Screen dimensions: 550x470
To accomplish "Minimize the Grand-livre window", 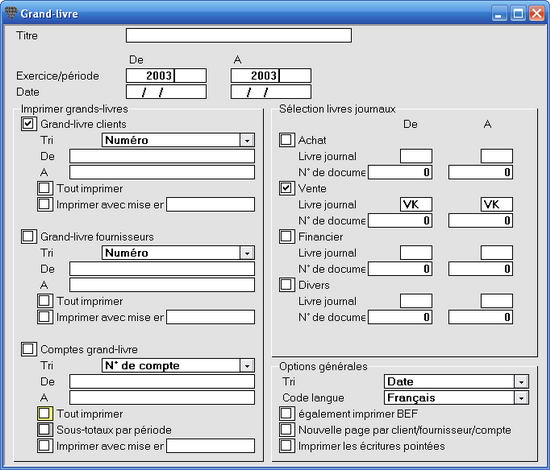I will click(x=499, y=14).
